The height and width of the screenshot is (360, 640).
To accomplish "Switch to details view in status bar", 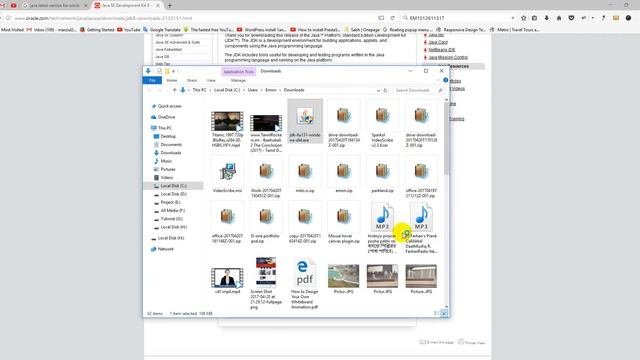I will tap(436, 313).
